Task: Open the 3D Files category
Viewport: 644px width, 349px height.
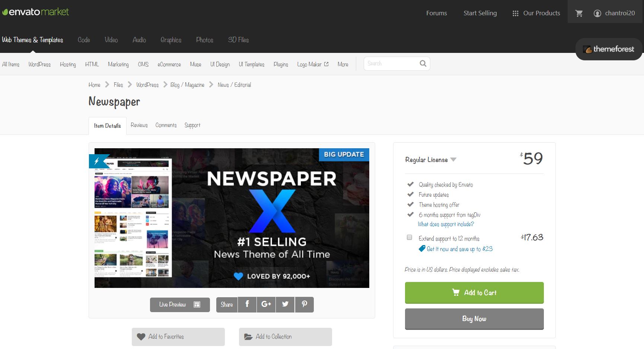Action: [x=238, y=40]
